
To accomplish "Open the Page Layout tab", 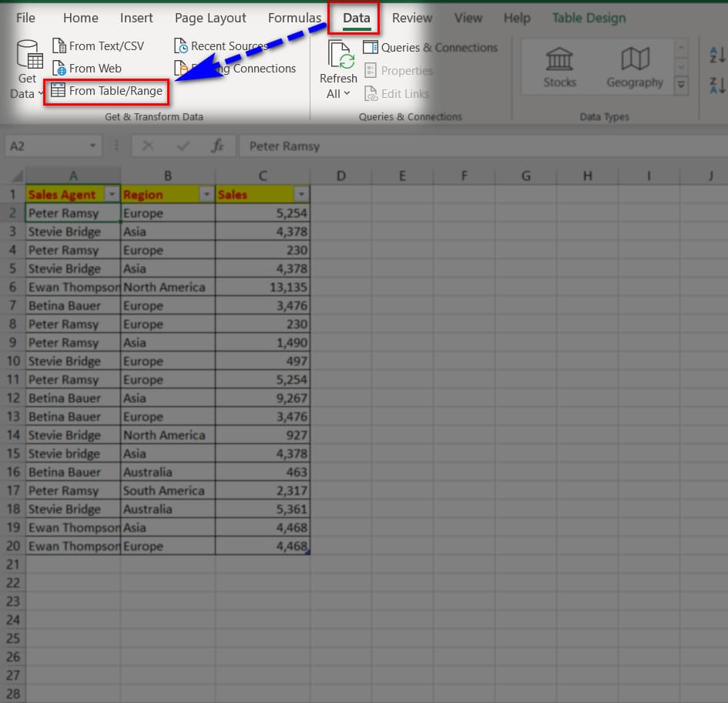I will click(x=210, y=18).
